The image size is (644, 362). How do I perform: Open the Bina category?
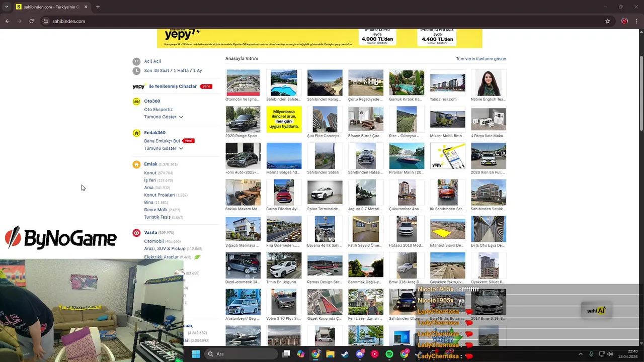pos(148,203)
